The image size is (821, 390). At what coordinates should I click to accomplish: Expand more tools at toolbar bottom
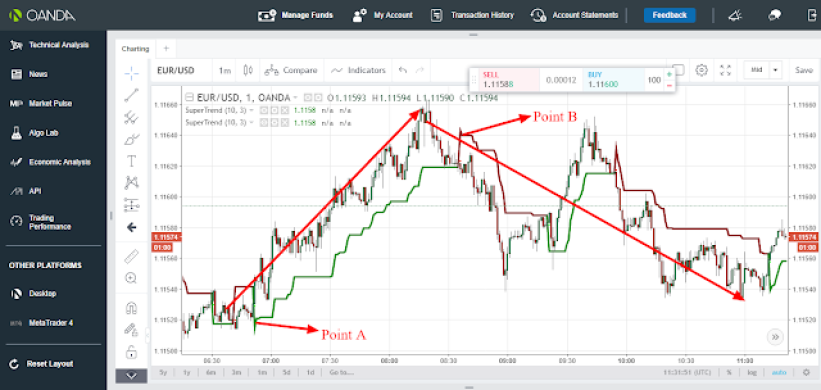[x=131, y=375]
